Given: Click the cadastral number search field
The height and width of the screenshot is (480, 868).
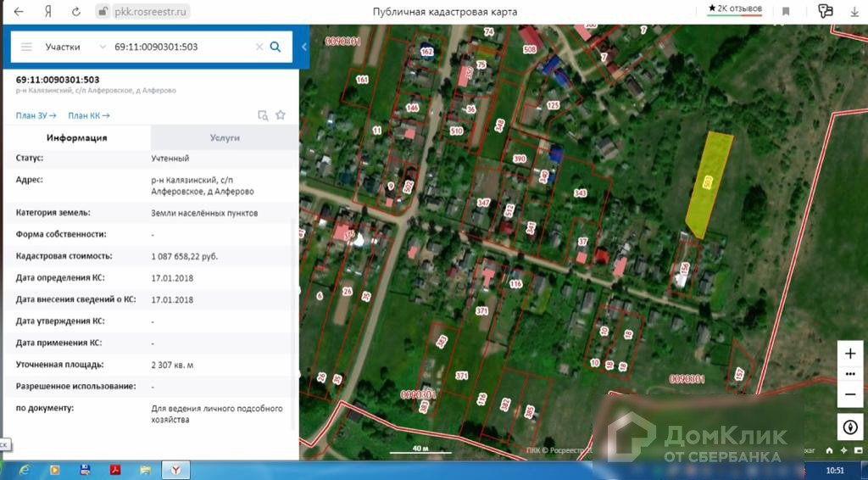Looking at the screenshot, I should [183, 47].
